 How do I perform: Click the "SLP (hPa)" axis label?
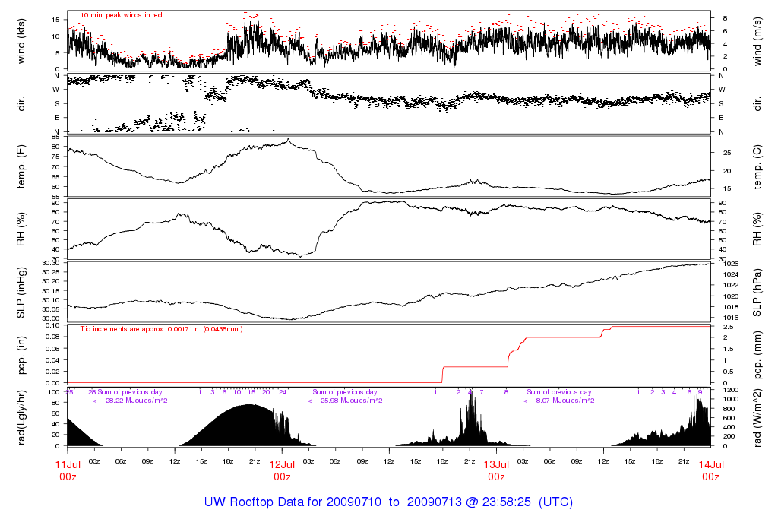(757, 293)
